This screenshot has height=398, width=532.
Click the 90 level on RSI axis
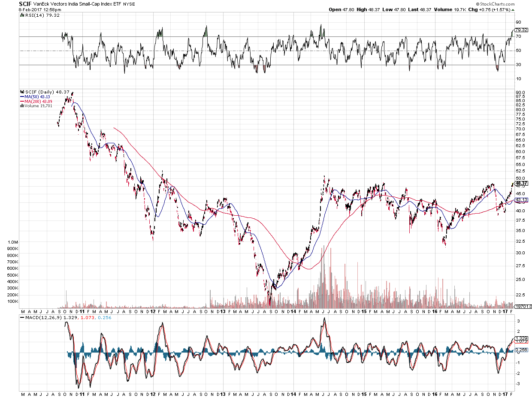[518, 22]
